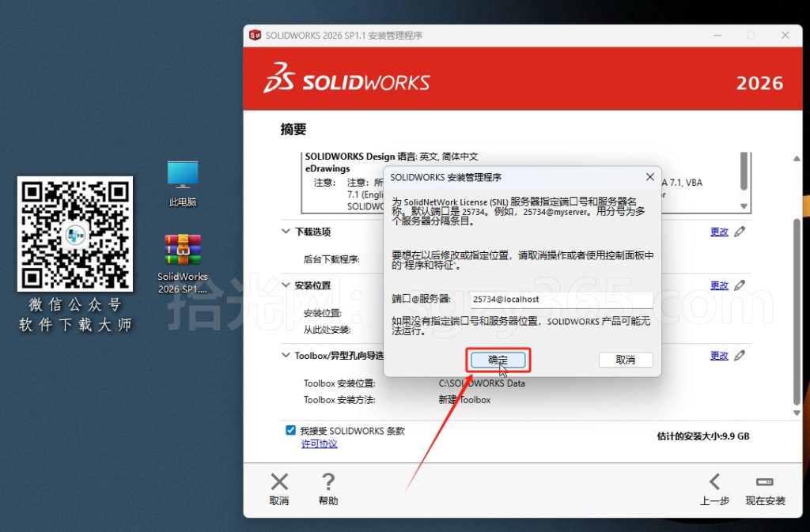Confirm SNL server settings with 确定
Image resolution: width=810 pixels, height=532 pixels.
coord(498,359)
